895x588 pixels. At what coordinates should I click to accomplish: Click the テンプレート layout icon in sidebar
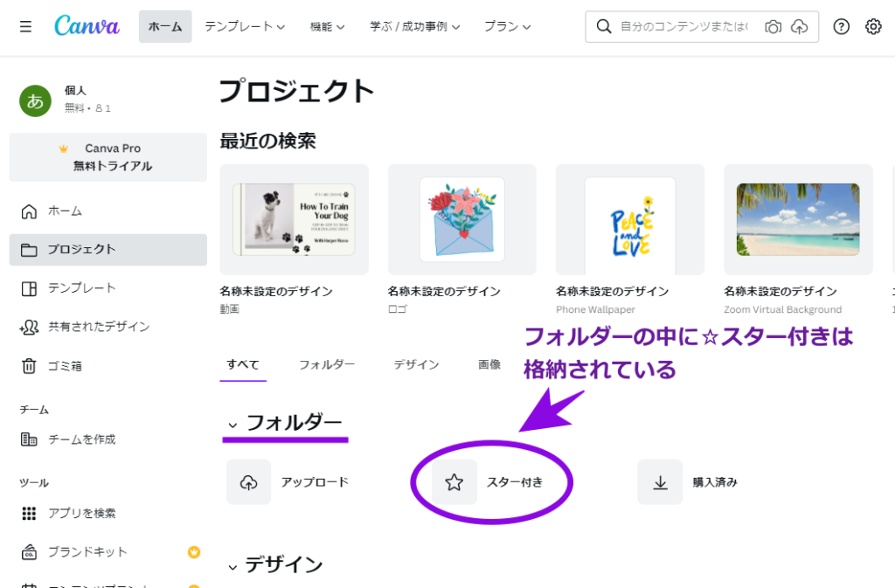pyautogui.click(x=29, y=288)
